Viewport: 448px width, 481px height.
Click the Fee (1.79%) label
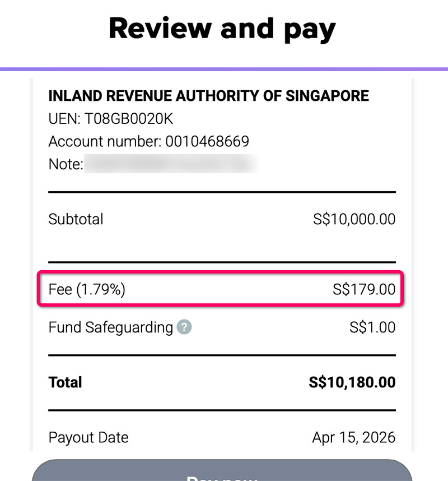(x=87, y=289)
